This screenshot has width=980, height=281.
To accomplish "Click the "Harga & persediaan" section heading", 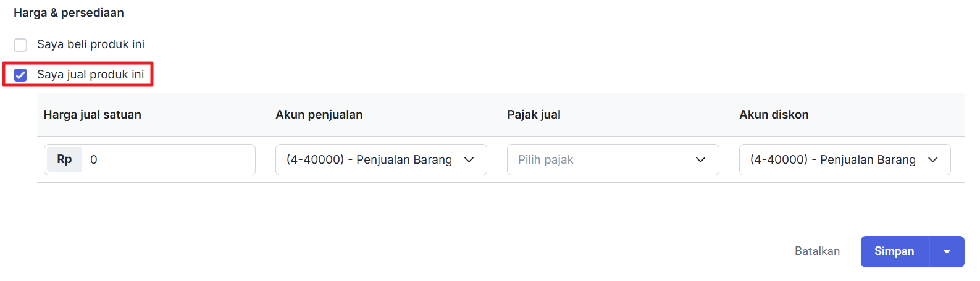I will tap(69, 13).
